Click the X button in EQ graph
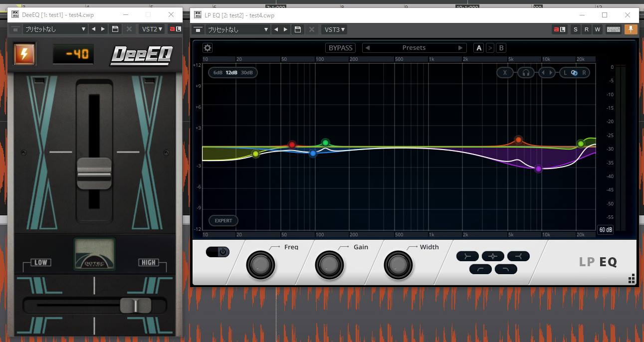 [x=505, y=73]
